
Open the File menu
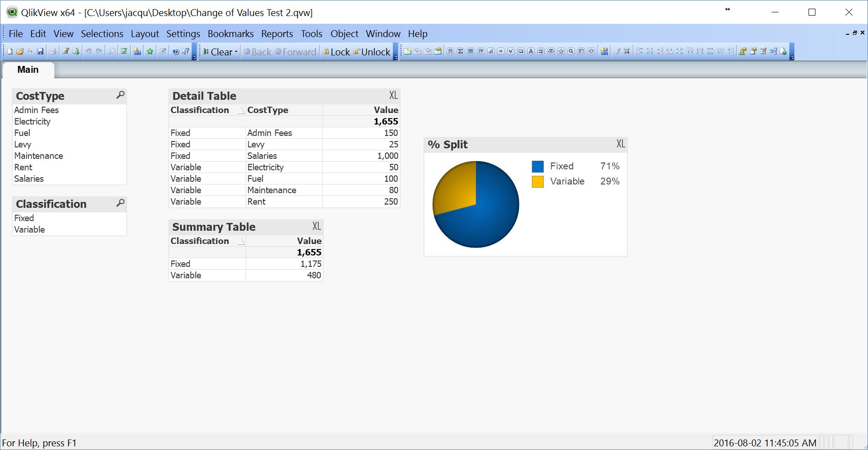coord(16,34)
